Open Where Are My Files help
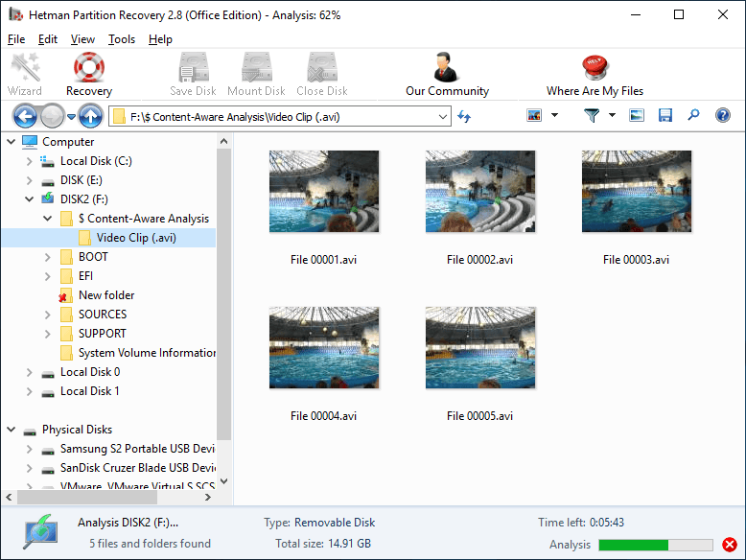Viewport: 746px width, 560px height. (594, 67)
